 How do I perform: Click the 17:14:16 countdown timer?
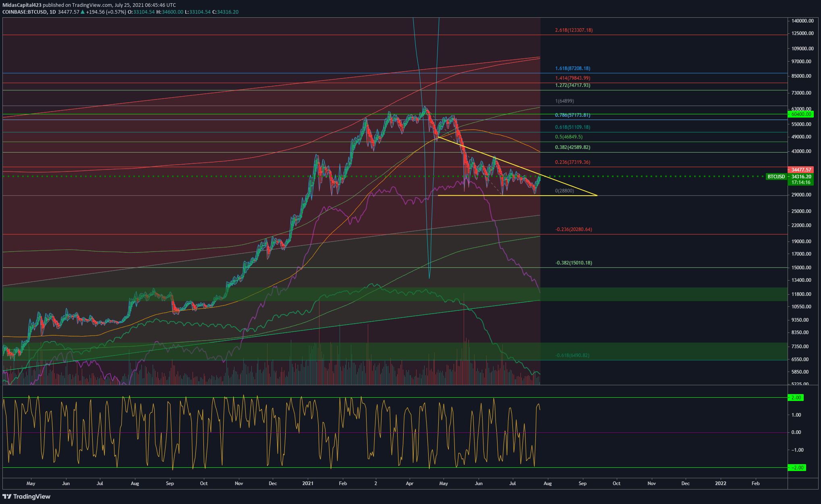[800, 182]
